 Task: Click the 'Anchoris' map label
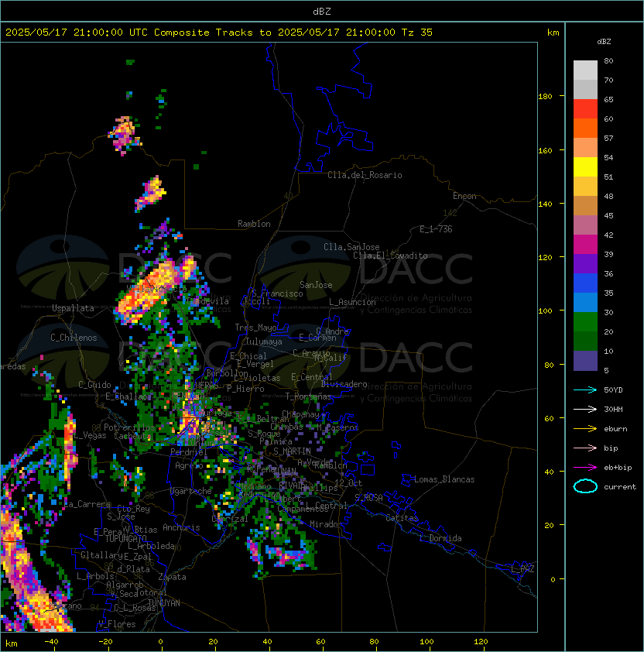(x=181, y=527)
